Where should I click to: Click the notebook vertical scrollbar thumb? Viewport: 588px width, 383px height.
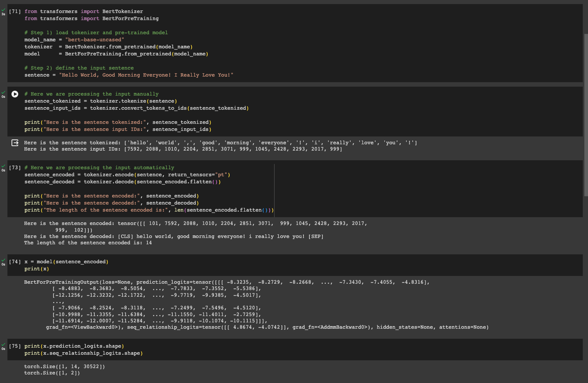(x=586, y=115)
